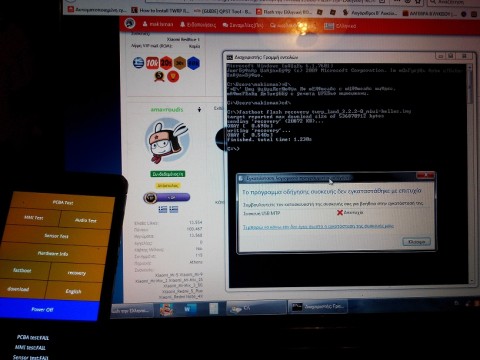Screen dimensions: 480x360
Task: Open the Ελληνικά language selector
Action: click(340, 26)
